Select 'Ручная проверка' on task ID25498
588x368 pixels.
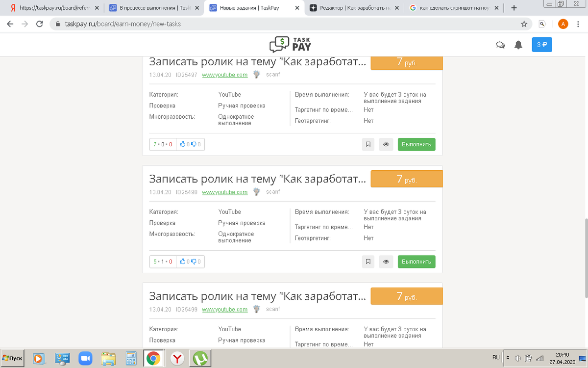[242, 223]
